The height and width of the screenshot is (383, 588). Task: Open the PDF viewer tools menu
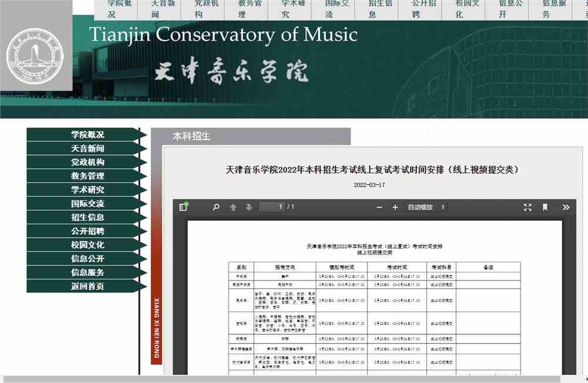[x=566, y=207]
